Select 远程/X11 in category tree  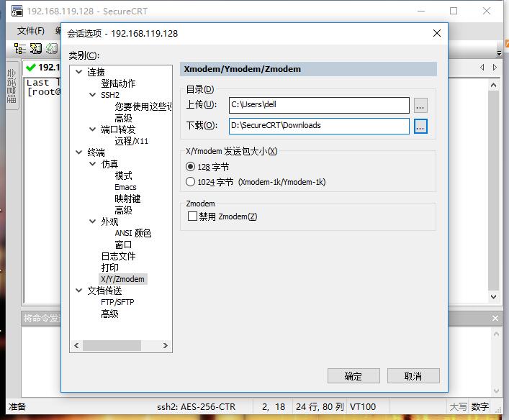tap(132, 141)
